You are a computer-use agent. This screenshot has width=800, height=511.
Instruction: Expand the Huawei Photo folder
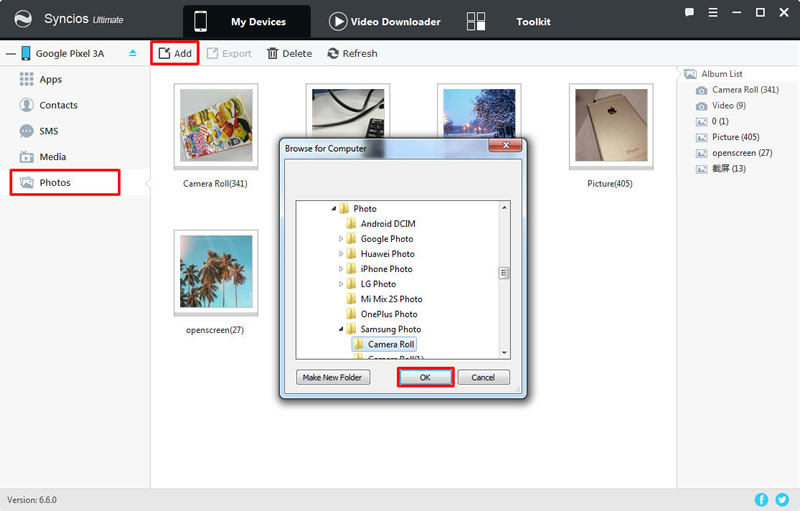coord(341,253)
